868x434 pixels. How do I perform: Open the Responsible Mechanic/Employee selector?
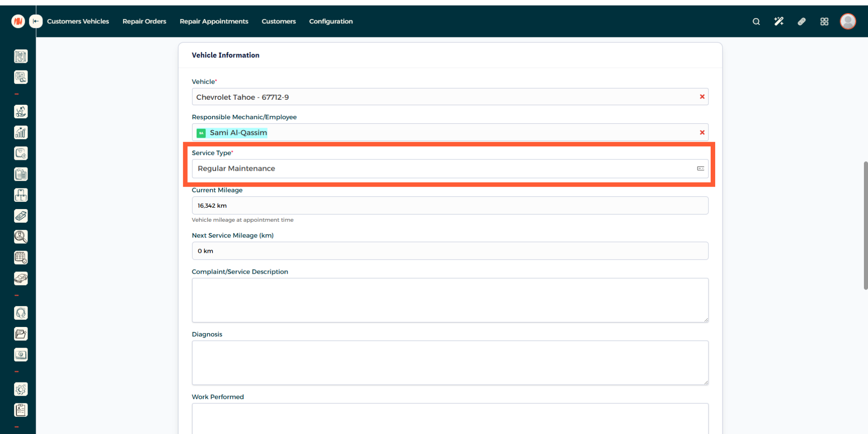pyautogui.click(x=443, y=133)
